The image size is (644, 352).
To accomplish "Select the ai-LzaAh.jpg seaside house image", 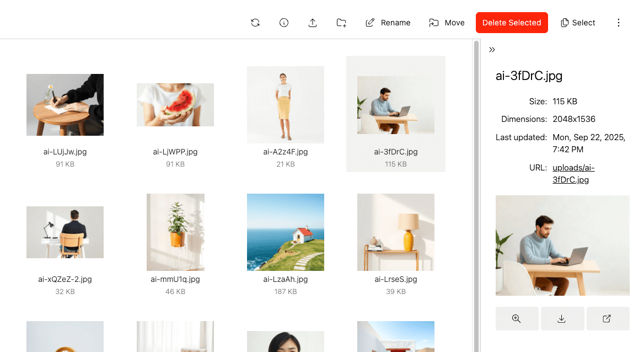I will pos(286,232).
